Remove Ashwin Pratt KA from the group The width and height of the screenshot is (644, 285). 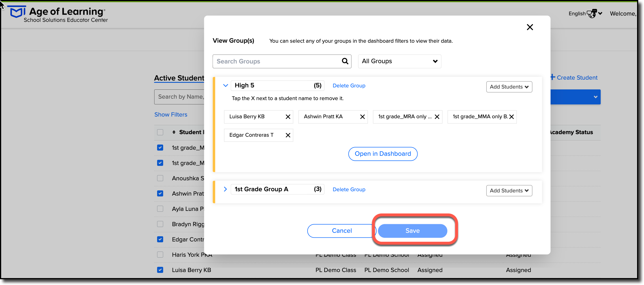(x=362, y=117)
